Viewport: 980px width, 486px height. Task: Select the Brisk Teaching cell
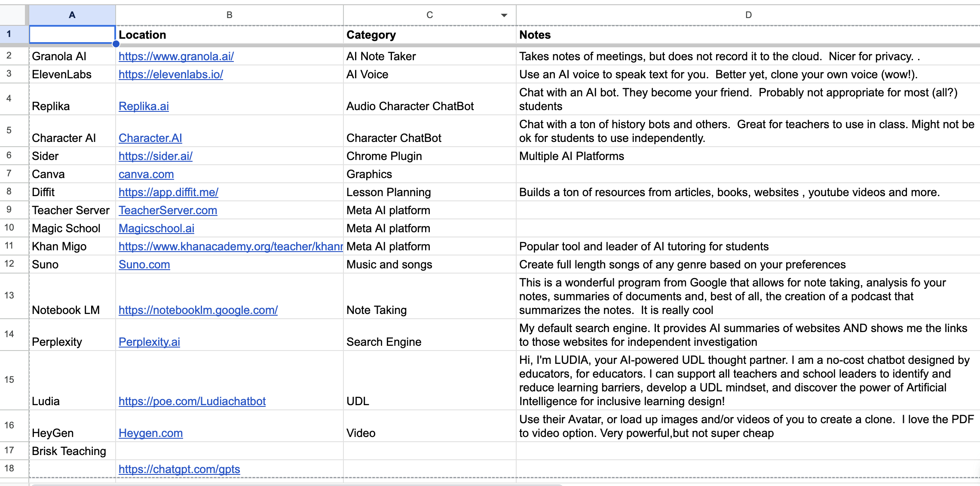click(x=72, y=451)
